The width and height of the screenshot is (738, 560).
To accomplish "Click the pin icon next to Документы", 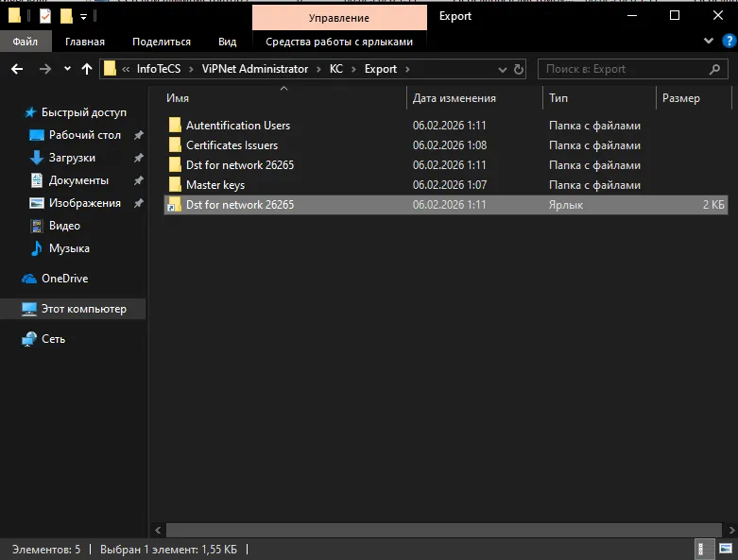I will [138, 180].
